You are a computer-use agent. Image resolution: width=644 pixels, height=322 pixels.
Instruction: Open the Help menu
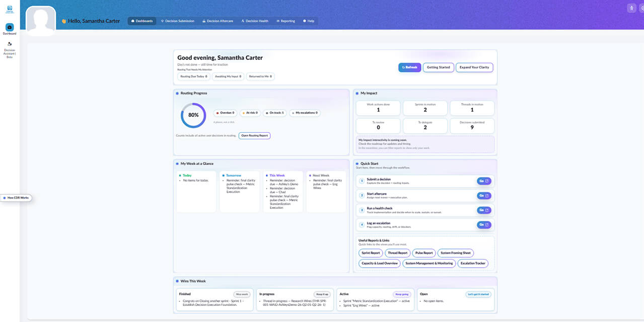click(x=309, y=21)
